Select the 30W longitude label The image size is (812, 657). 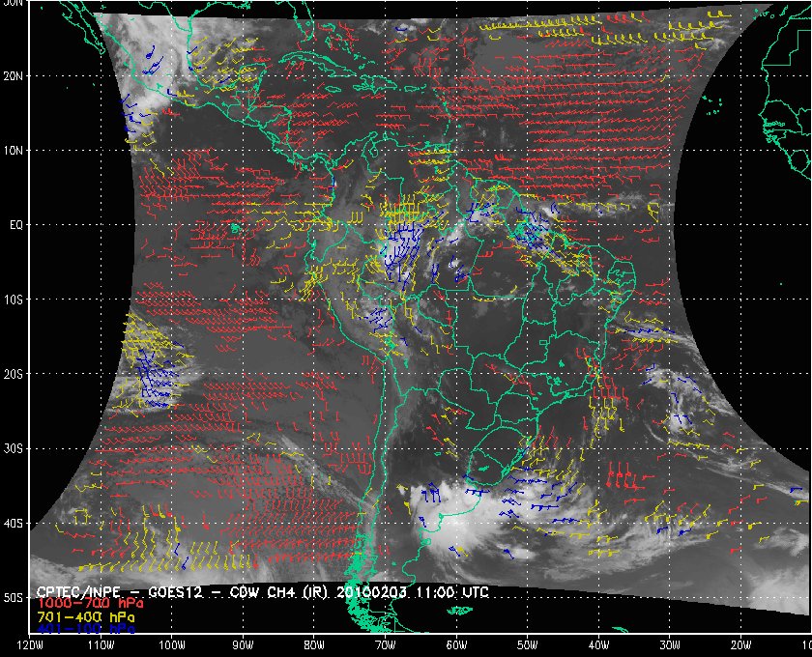[x=670, y=645]
